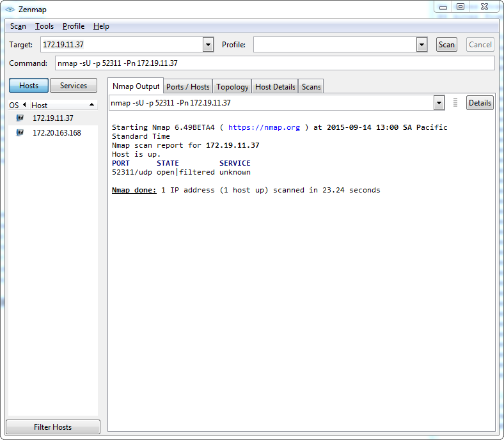Open the Tools menu
Image resolution: width=504 pixels, height=440 pixels.
[44, 26]
